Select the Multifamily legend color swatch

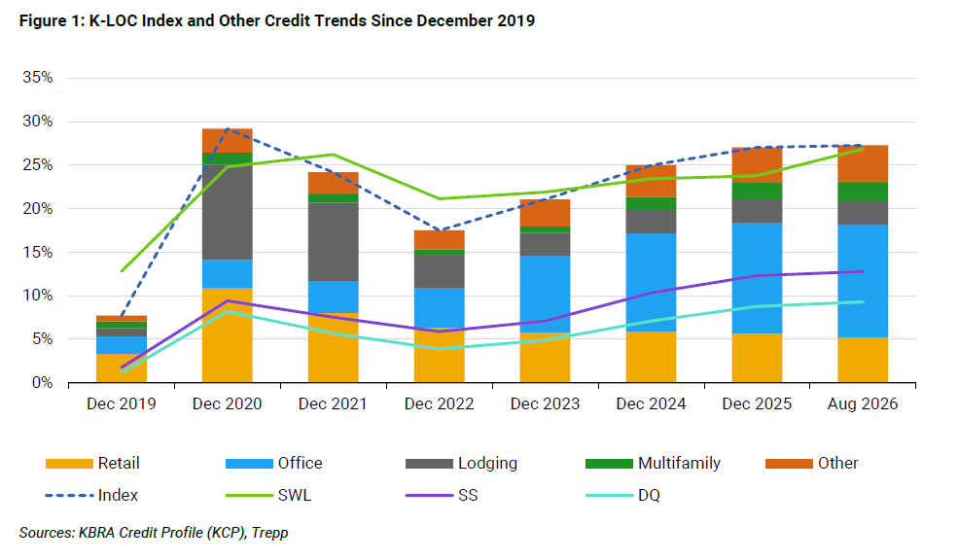click(x=609, y=464)
